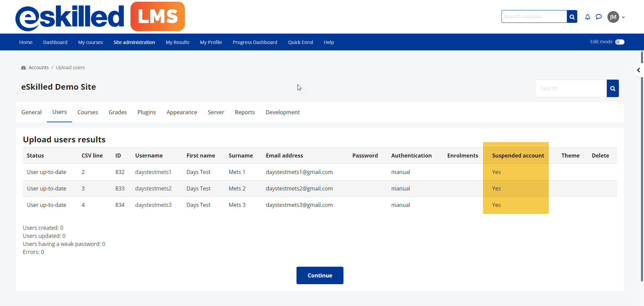
Task: Open Quick Enrol in the navigation bar
Action: click(301, 42)
